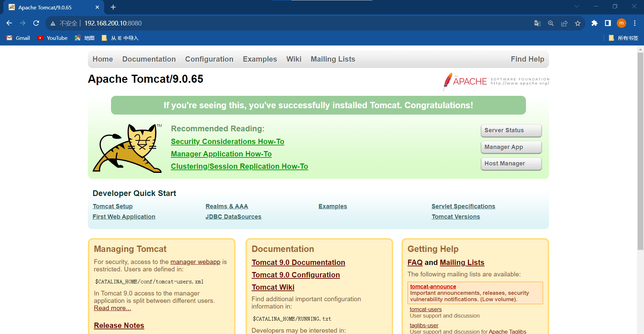Viewport: 644px width, 334px height.
Task: Select the Apache Tomcat/9.0.65 browser tab
Action: pyautogui.click(x=54, y=7)
